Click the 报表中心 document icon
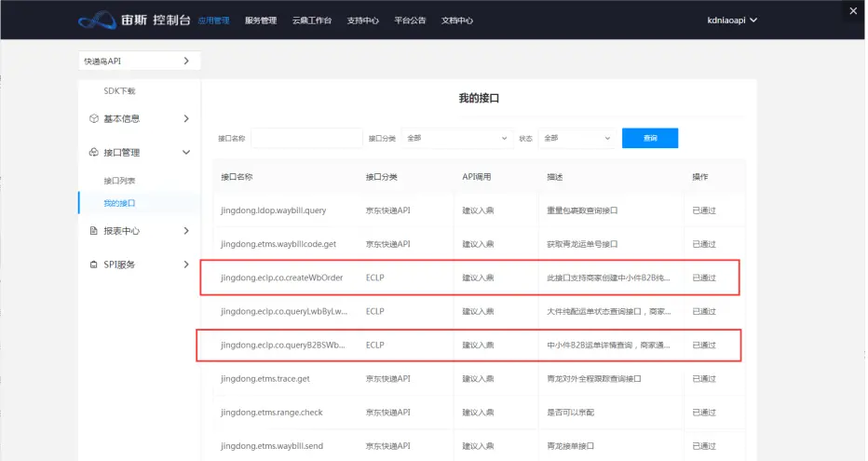This screenshot has height=461, width=868. (x=93, y=231)
